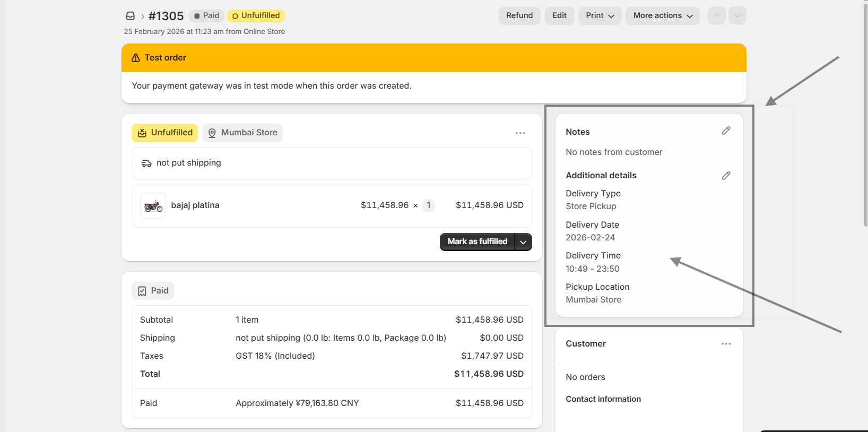This screenshot has width=868, height=432.
Task: Click the Paid badge next to order number
Action: click(206, 15)
